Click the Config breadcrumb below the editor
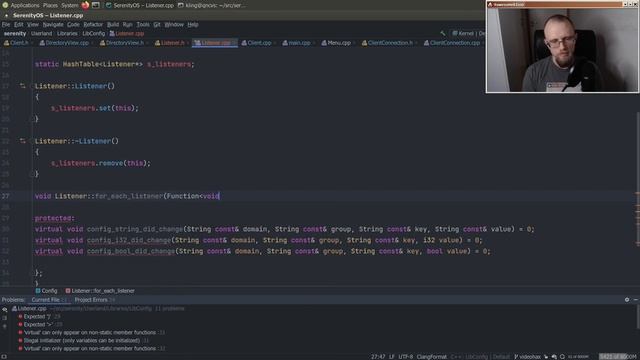640x360 pixels. tap(47, 291)
